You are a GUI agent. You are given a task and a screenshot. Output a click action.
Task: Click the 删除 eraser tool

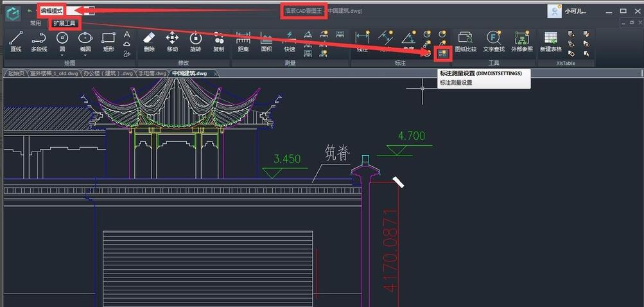(x=149, y=40)
